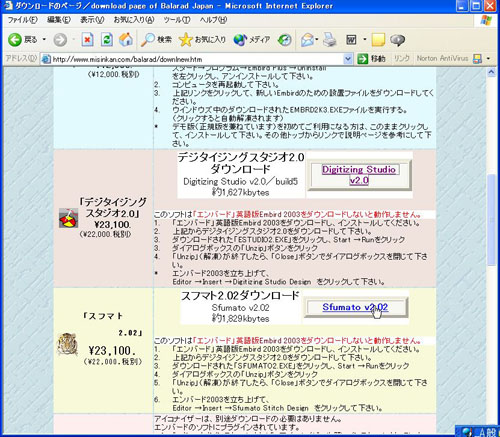Open the Media globe toolbar button
500x437 pixels.
[x=252, y=40]
